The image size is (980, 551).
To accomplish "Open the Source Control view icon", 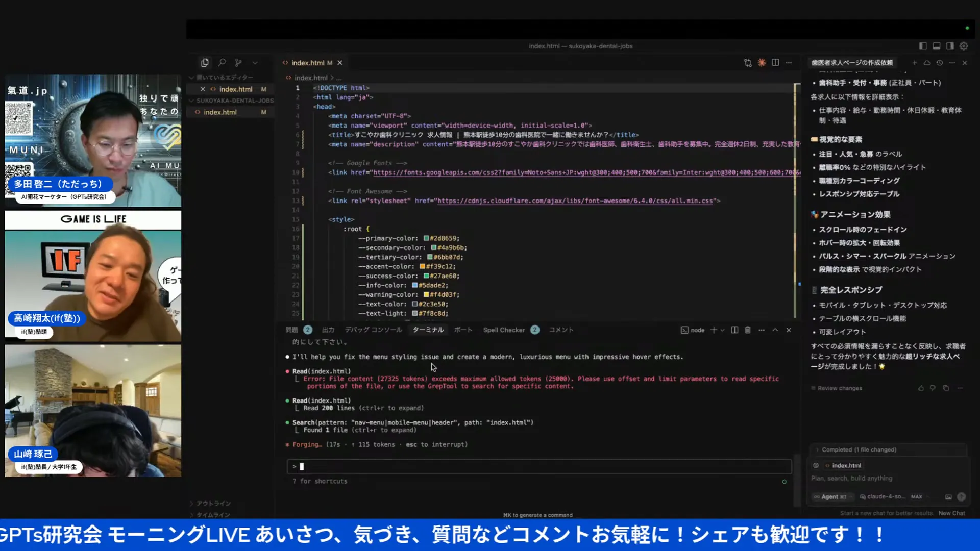I will tap(238, 63).
